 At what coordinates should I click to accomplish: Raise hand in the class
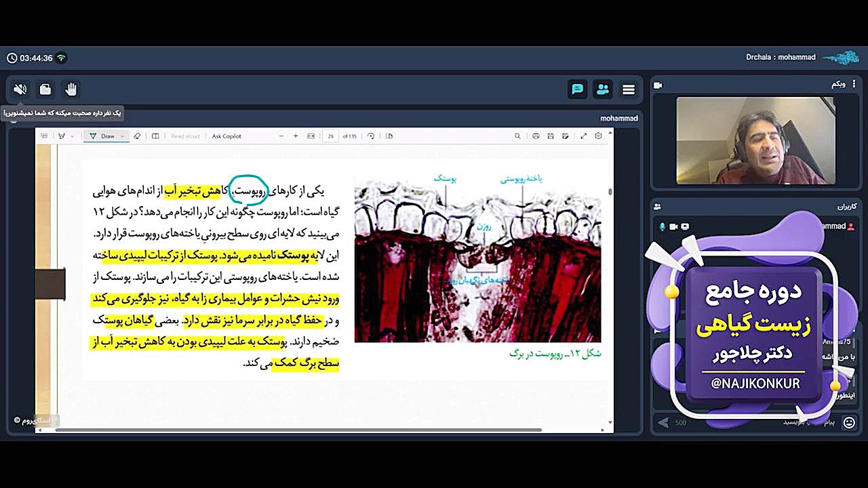[x=71, y=89]
